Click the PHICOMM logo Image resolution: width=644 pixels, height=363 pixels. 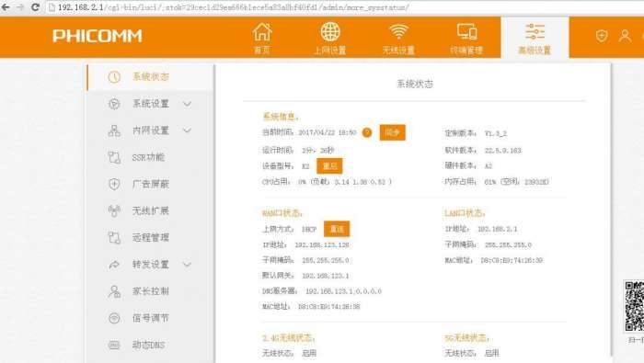98,36
